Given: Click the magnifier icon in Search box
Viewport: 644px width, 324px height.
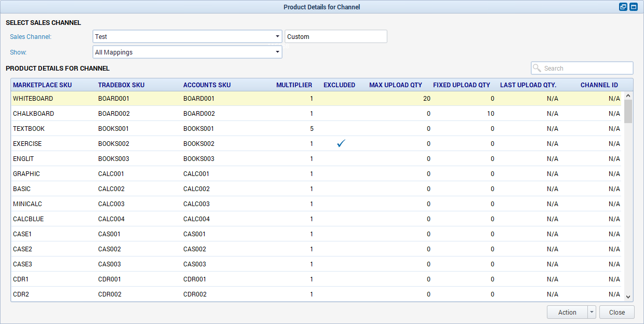Looking at the screenshot, I should (537, 68).
